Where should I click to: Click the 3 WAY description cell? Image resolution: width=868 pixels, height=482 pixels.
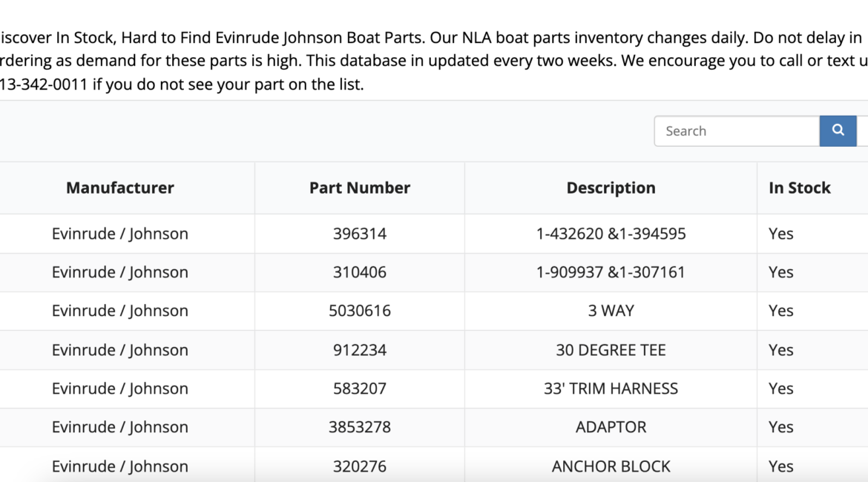[611, 311]
